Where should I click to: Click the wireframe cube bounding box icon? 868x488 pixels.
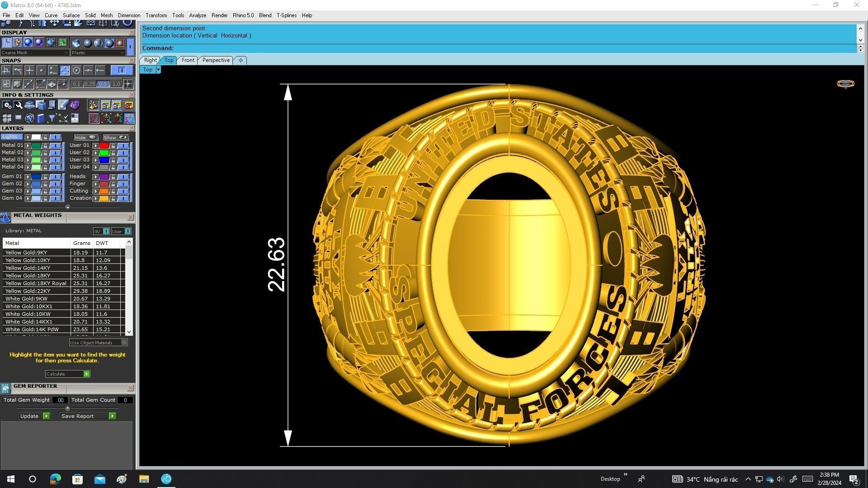[x=29, y=118]
